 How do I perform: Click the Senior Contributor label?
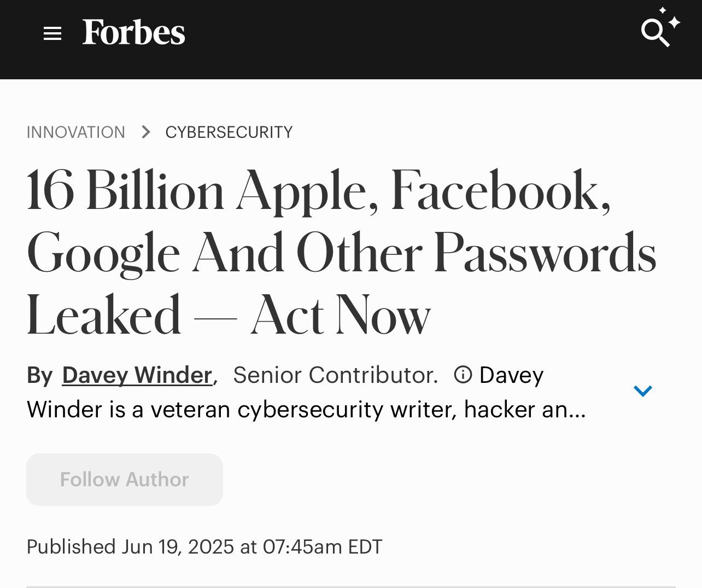point(335,375)
